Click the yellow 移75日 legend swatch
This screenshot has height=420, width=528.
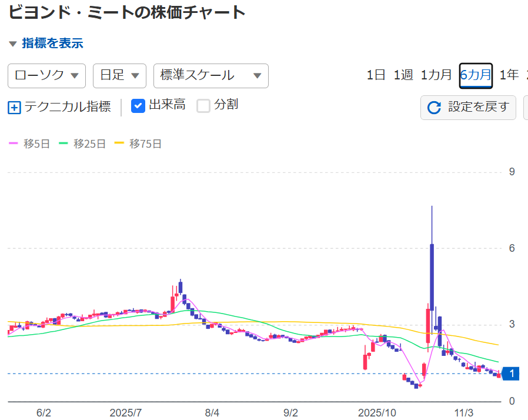pos(119,144)
